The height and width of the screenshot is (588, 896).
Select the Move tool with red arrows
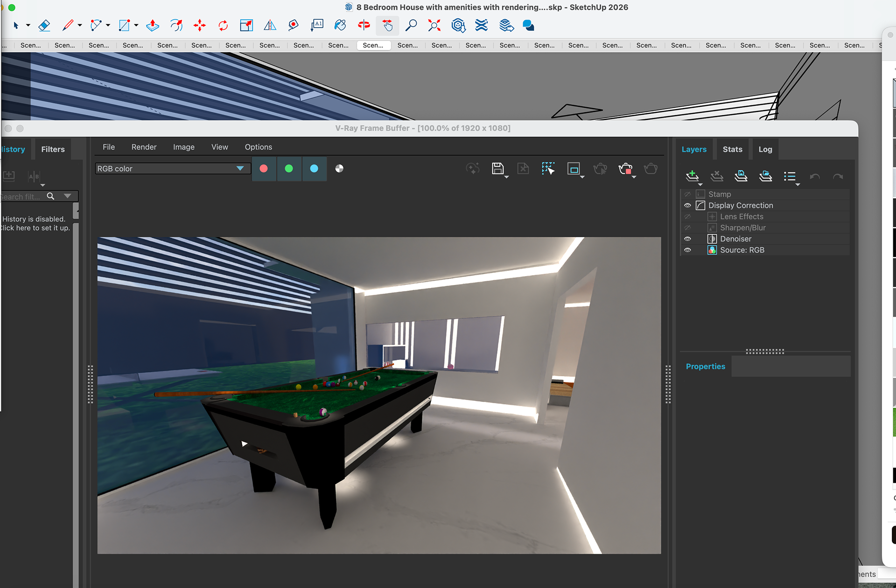[x=200, y=25]
